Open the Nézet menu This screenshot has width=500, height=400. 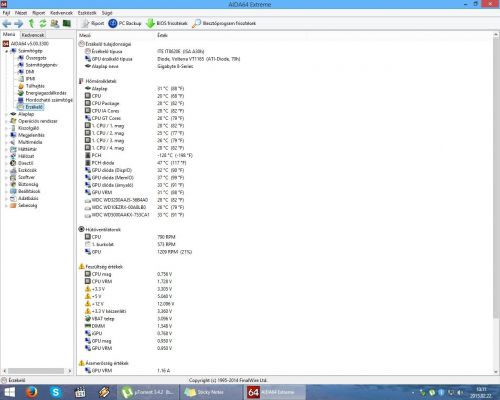coord(21,13)
